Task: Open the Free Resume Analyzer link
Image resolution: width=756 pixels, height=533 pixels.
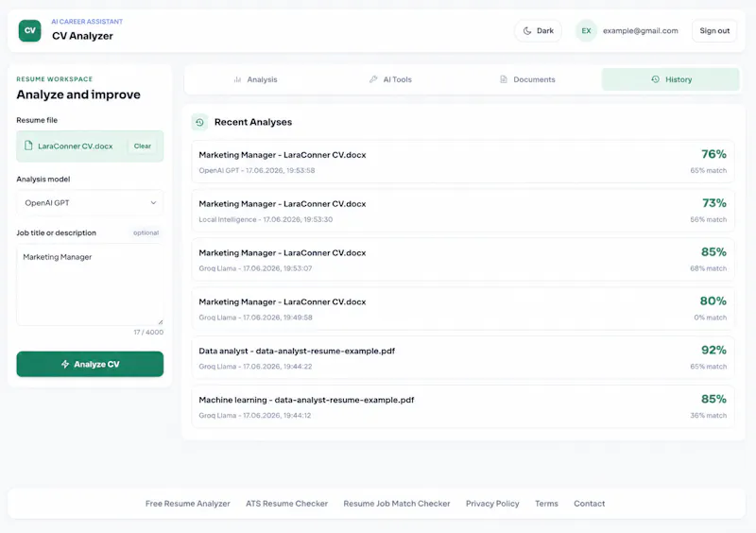Action: pos(187,504)
